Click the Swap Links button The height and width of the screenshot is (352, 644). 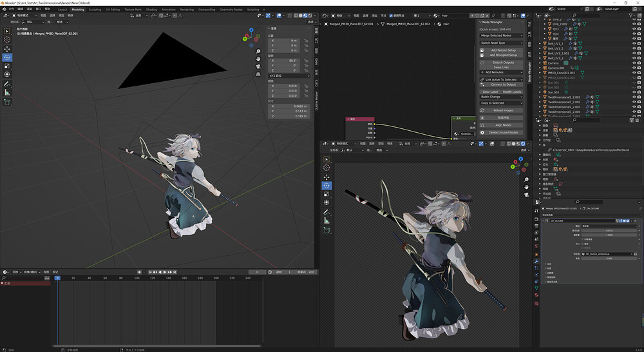coord(501,68)
